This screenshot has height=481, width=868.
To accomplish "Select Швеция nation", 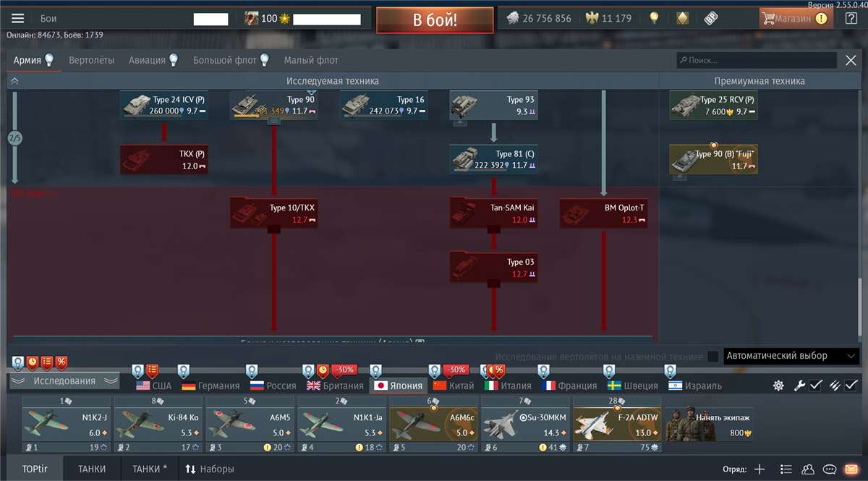I will (632, 386).
